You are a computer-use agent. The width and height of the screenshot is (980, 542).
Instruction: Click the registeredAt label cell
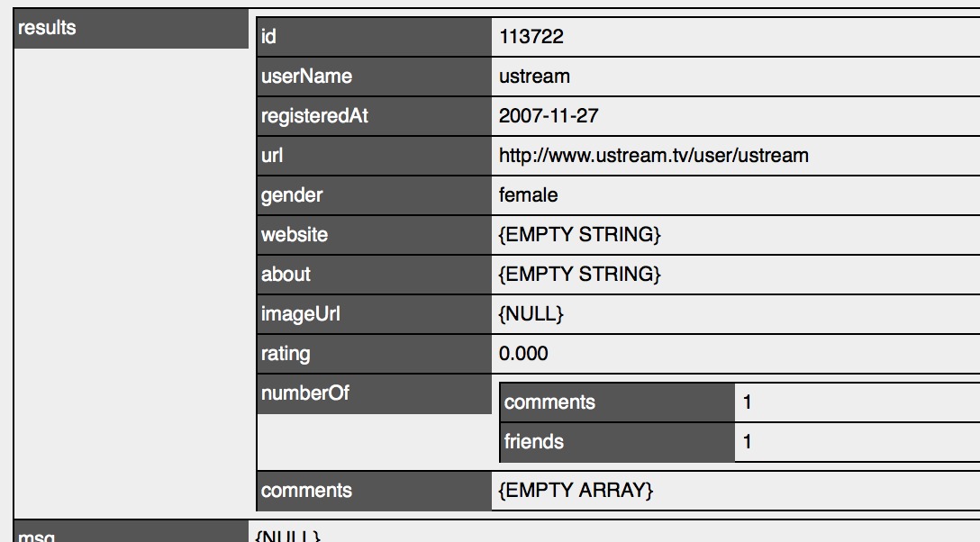coord(374,116)
